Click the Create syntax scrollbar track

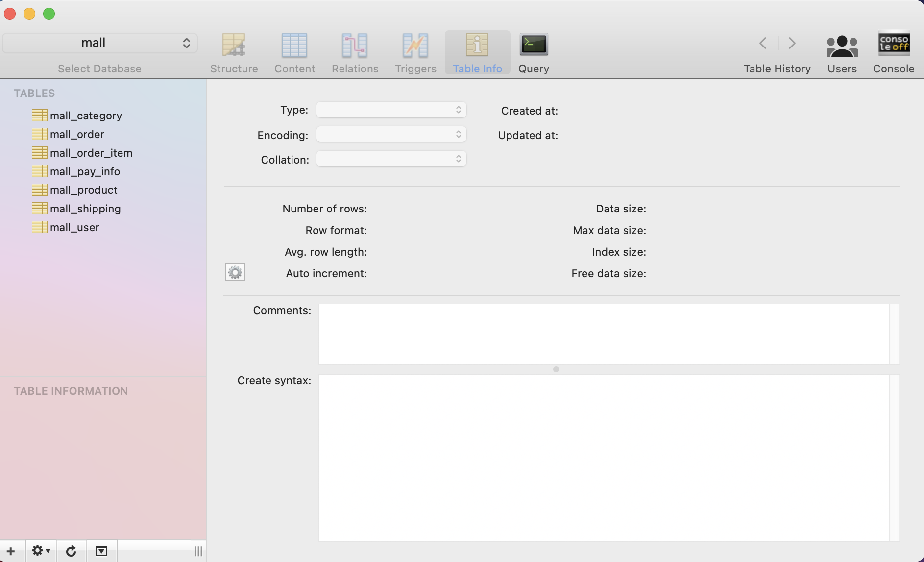pyautogui.click(x=894, y=458)
